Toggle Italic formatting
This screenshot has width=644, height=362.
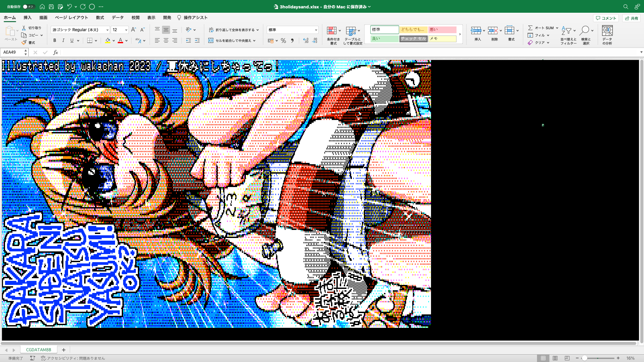63,41
